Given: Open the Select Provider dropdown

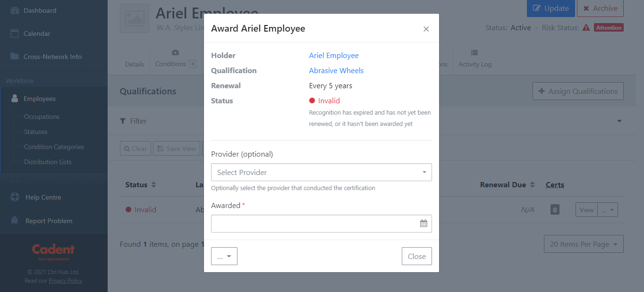Looking at the screenshot, I should (322, 172).
